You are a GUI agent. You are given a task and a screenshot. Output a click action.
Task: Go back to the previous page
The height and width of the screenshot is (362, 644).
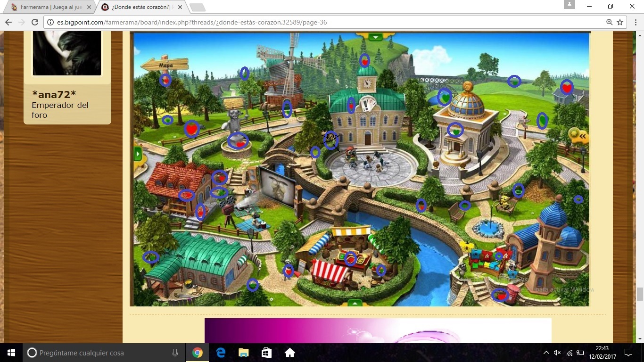pos(8,22)
